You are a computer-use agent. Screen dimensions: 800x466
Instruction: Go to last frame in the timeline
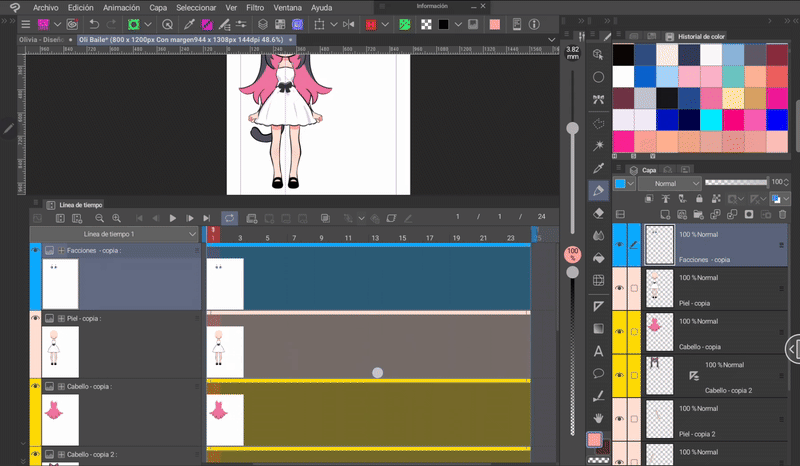click(206, 218)
